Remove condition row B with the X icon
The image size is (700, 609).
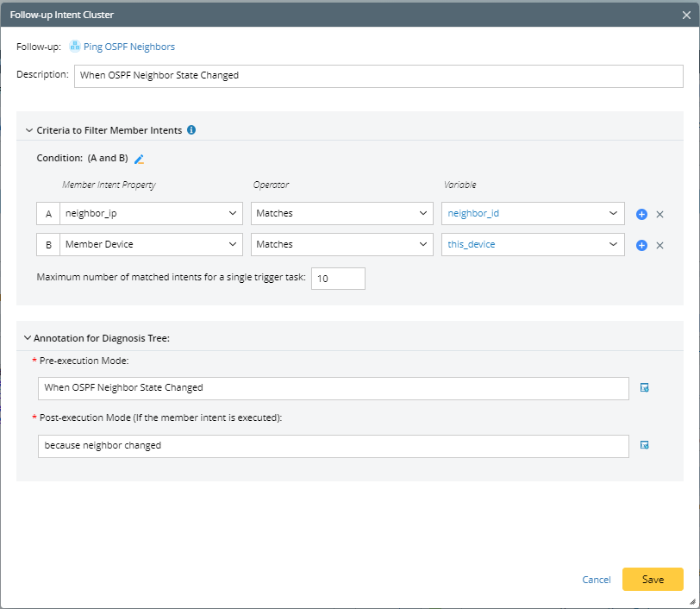point(659,245)
